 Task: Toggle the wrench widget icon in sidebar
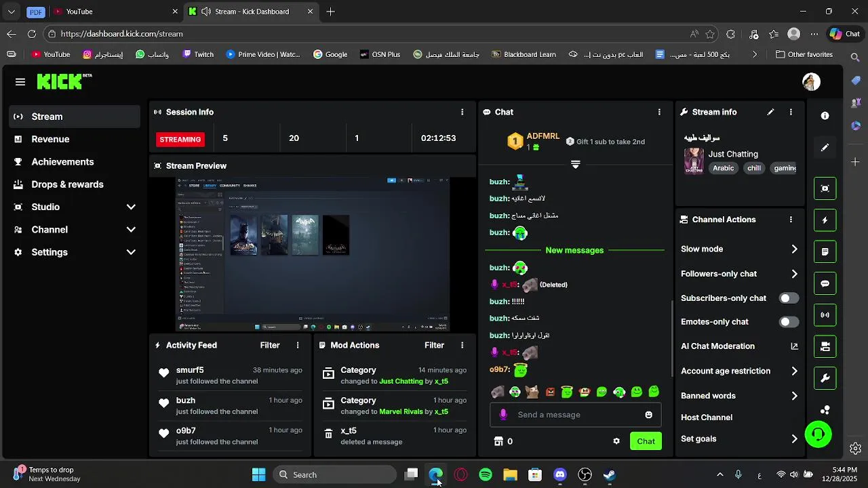pos(825,378)
